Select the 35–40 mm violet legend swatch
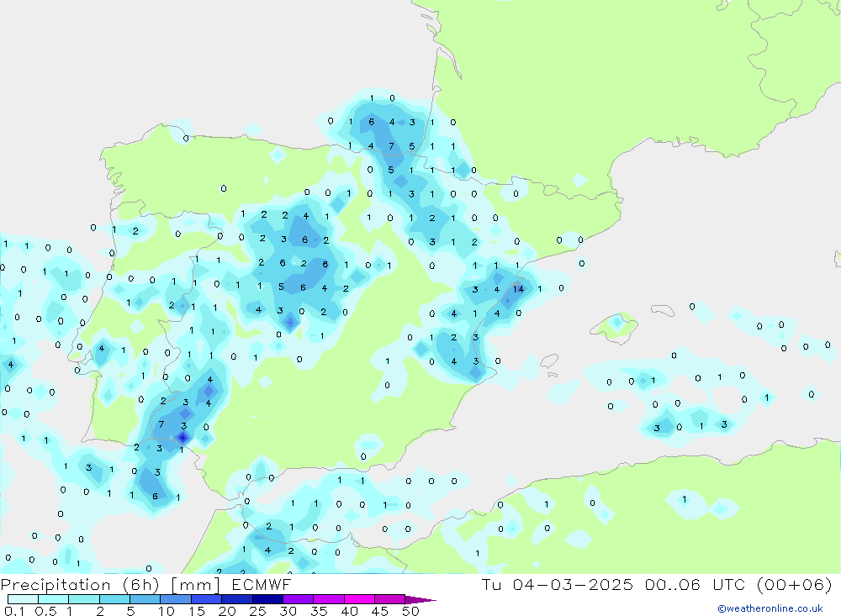Screen dimensions: 841x616 pos(329,599)
